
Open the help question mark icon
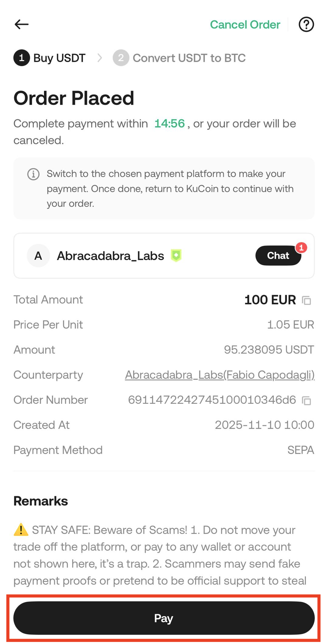(x=306, y=24)
